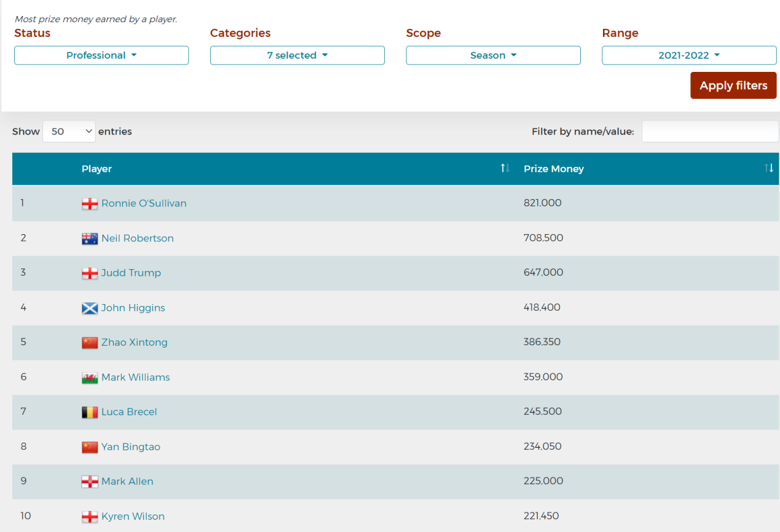Click the Australian flag next to Neil Robertson
The image size is (780, 532).
pos(90,239)
